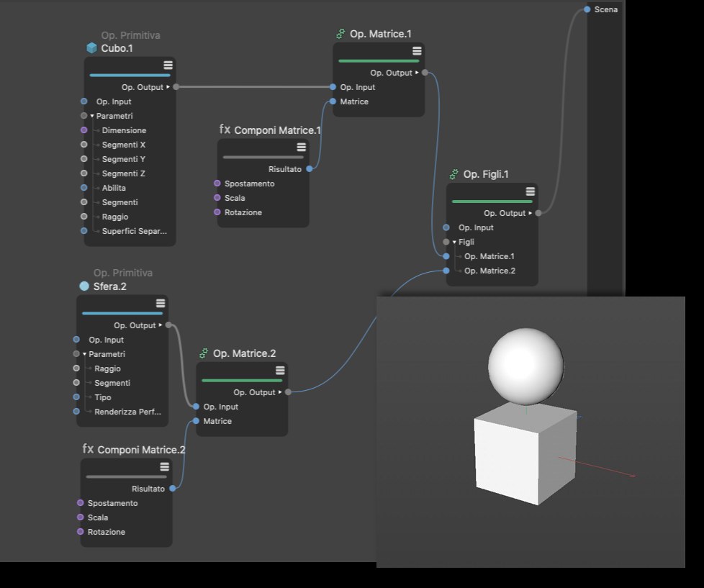Click the sphere icon of Sfera.2

(x=84, y=286)
